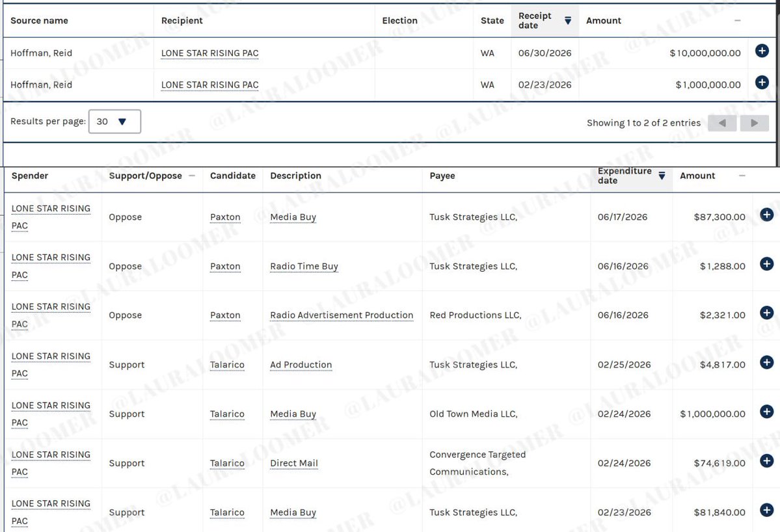Image resolution: width=780 pixels, height=532 pixels.
Task: Select the '06/17/2026' expenditure date
Action: pos(623,217)
